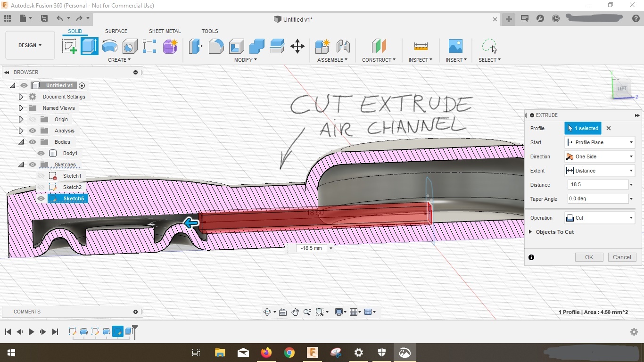Image resolution: width=644 pixels, height=362 pixels.
Task: Choose the Revolve tool
Action: click(x=110, y=46)
